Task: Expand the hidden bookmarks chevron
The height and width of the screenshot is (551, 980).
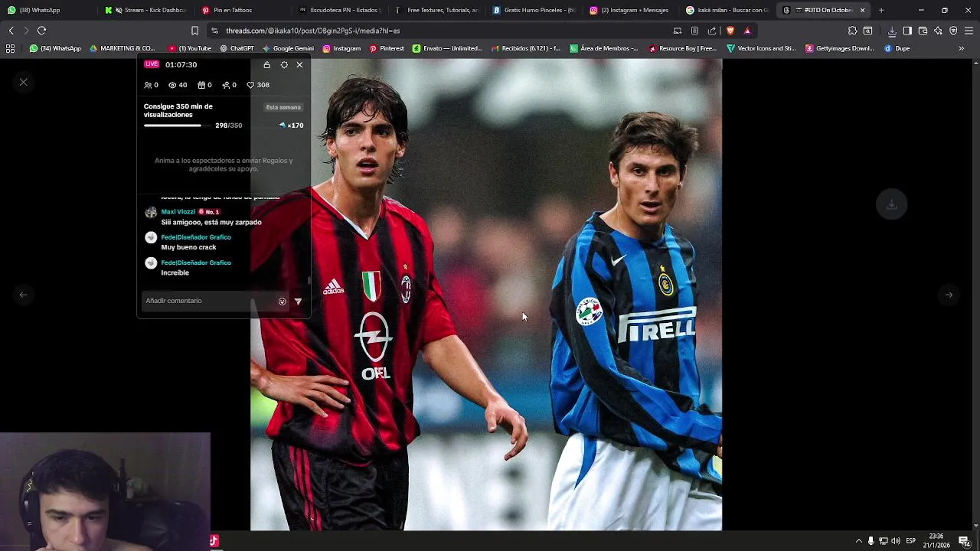Action: (x=961, y=48)
